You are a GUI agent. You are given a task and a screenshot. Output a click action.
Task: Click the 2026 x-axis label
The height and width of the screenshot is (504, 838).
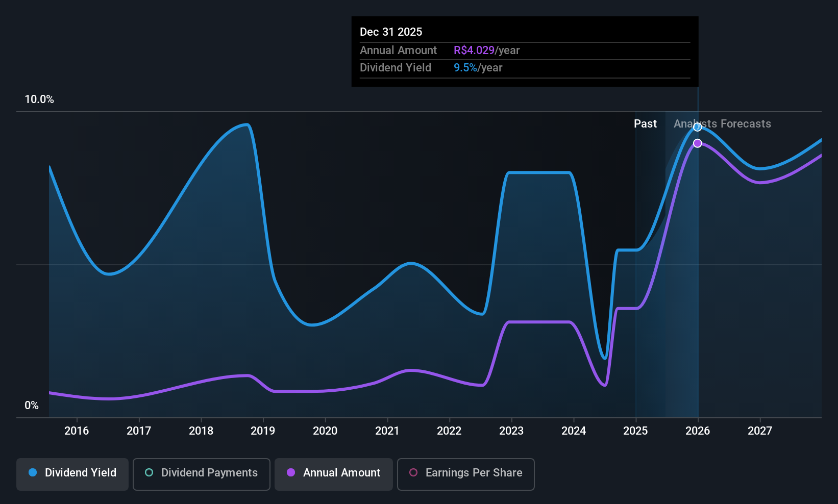pyautogui.click(x=698, y=431)
